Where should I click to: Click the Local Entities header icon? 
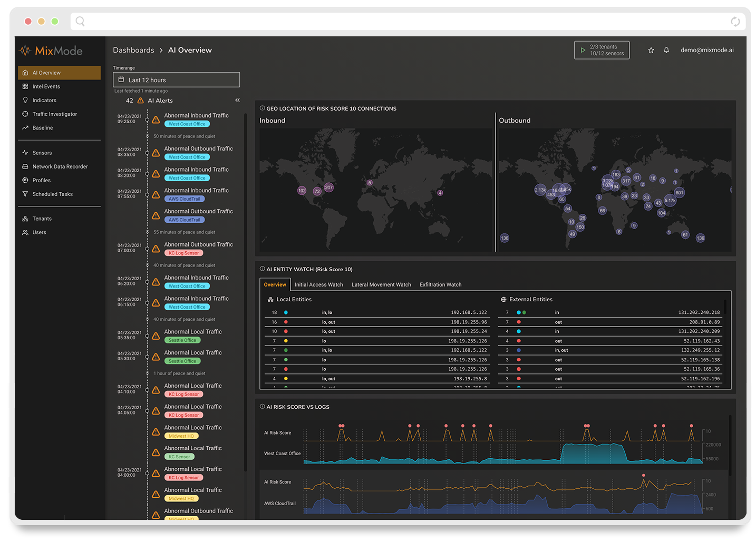tap(270, 299)
